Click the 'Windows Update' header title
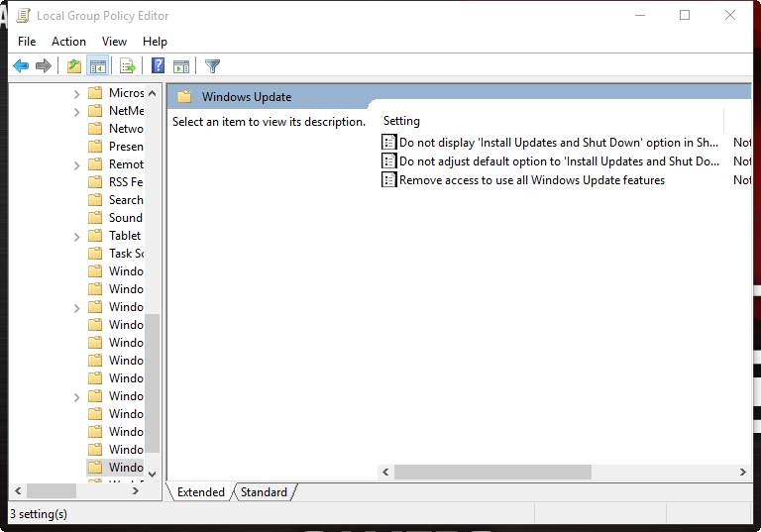The height and width of the screenshot is (532, 761). tap(247, 97)
